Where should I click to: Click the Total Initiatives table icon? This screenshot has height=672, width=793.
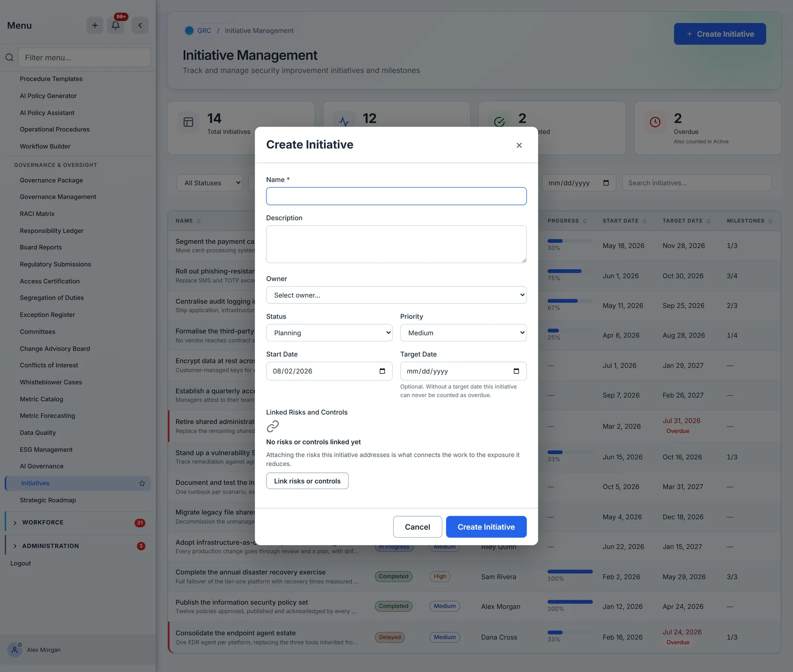pos(188,122)
